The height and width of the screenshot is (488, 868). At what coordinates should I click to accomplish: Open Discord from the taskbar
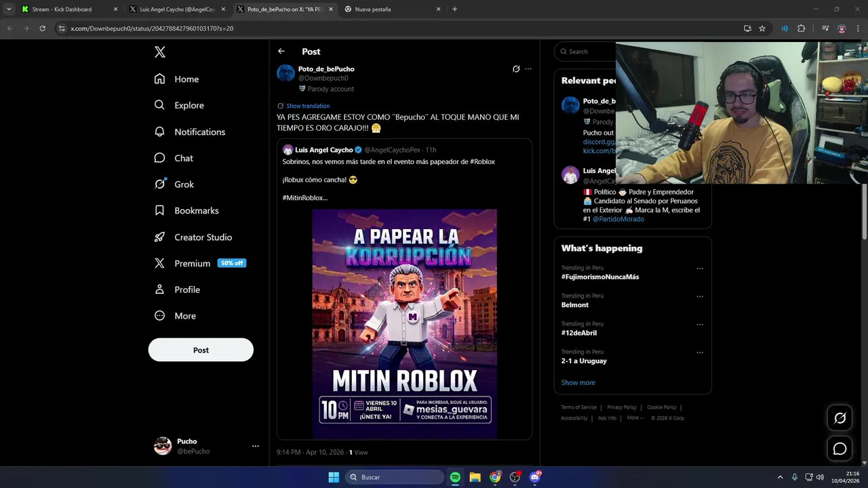pos(535,477)
